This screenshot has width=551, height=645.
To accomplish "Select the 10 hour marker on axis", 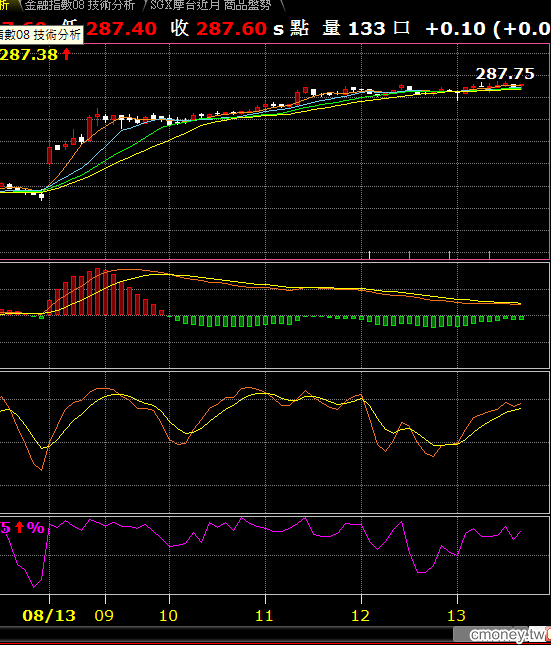I will (x=168, y=615).
